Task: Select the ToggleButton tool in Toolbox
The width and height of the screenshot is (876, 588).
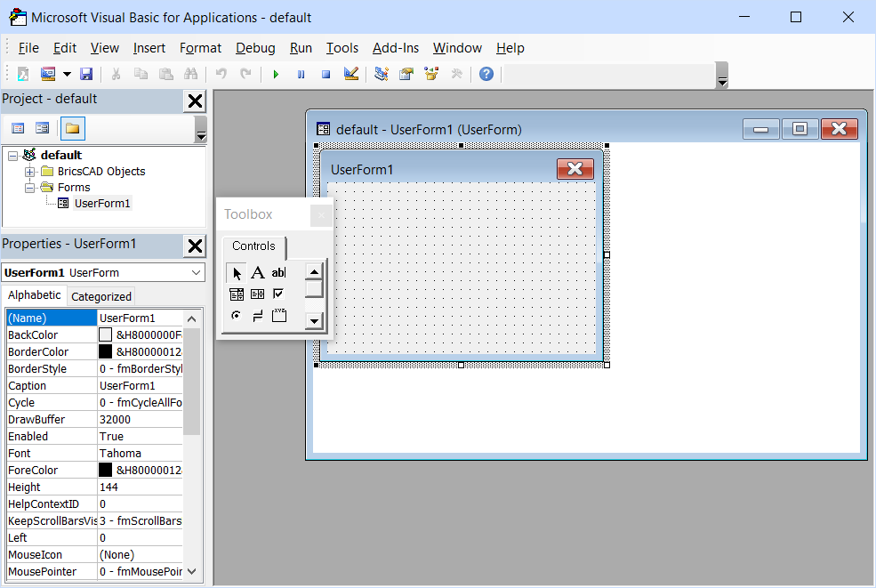Action: pyautogui.click(x=258, y=316)
